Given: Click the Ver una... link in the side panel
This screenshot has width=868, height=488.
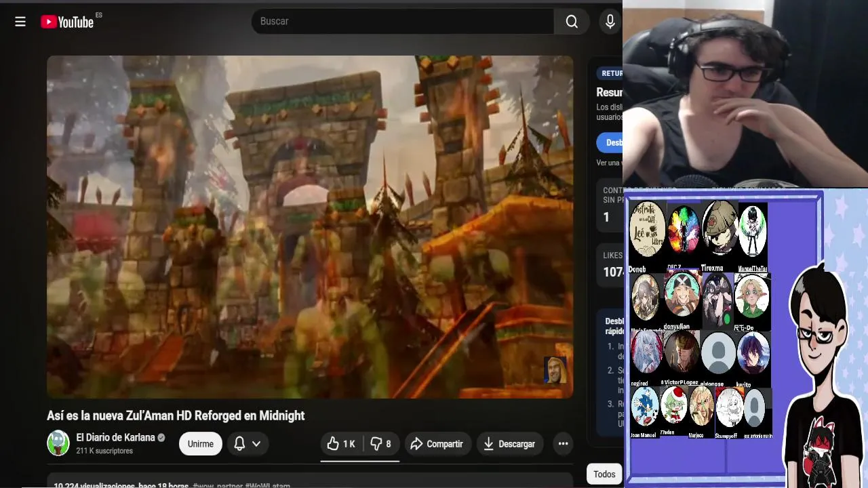Looking at the screenshot, I should [x=608, y=163].
